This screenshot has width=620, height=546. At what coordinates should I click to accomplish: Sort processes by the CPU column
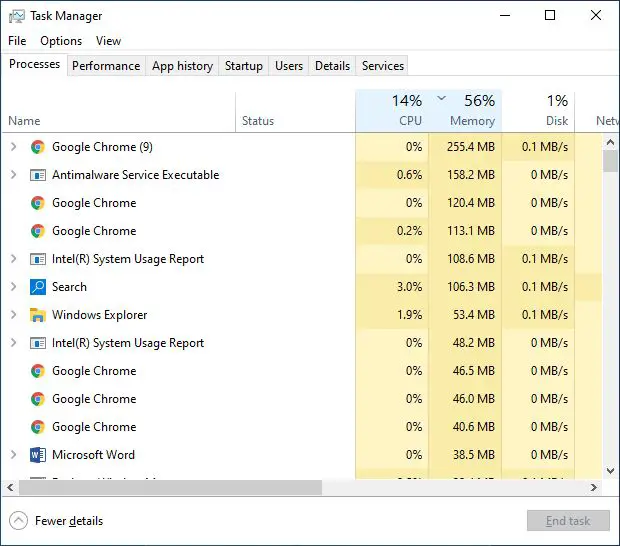pyautogui.click(x=393, y=111)
